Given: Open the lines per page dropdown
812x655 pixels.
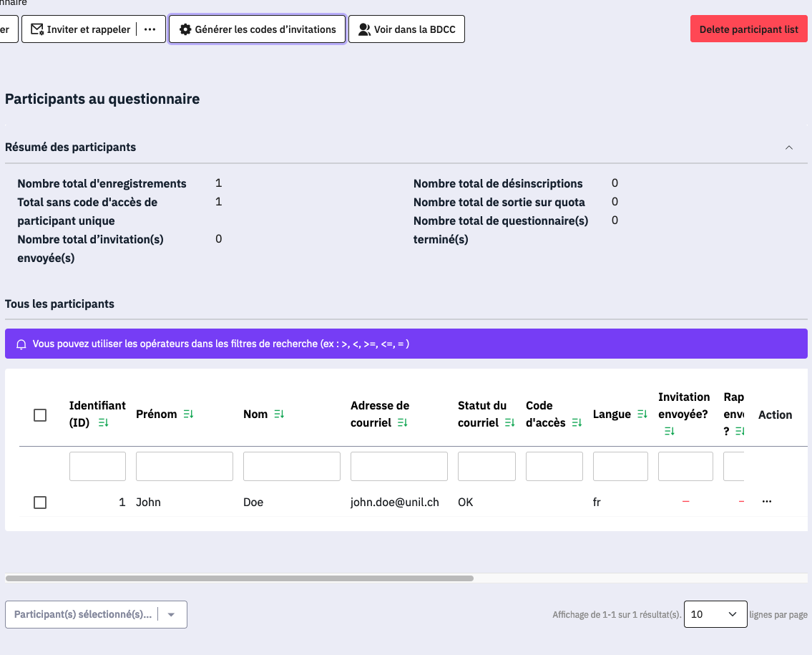Looking at the screenshot, I should tap(715, 614).
